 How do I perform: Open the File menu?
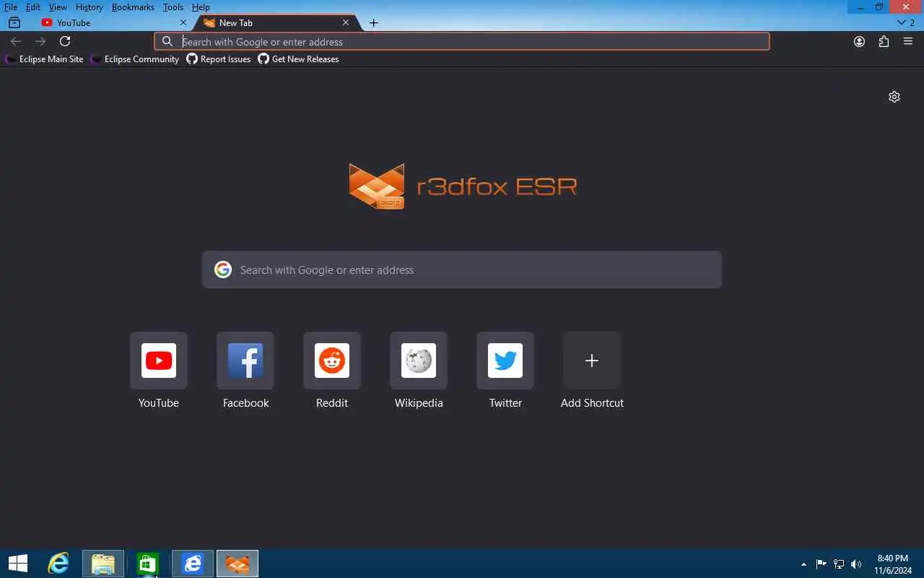click(x=11, y=7)
